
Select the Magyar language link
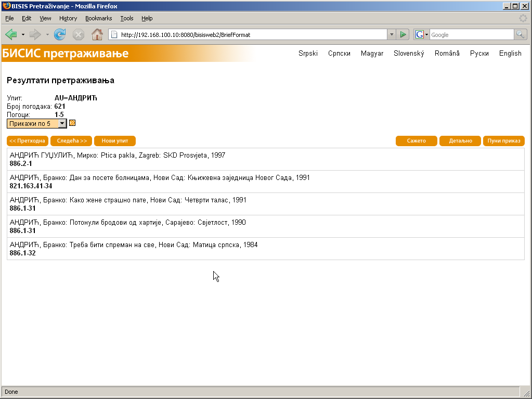[x=372, y=54]
